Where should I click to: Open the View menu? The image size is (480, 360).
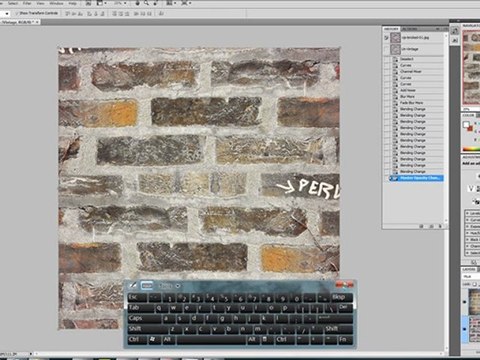[x=40, y=3]
